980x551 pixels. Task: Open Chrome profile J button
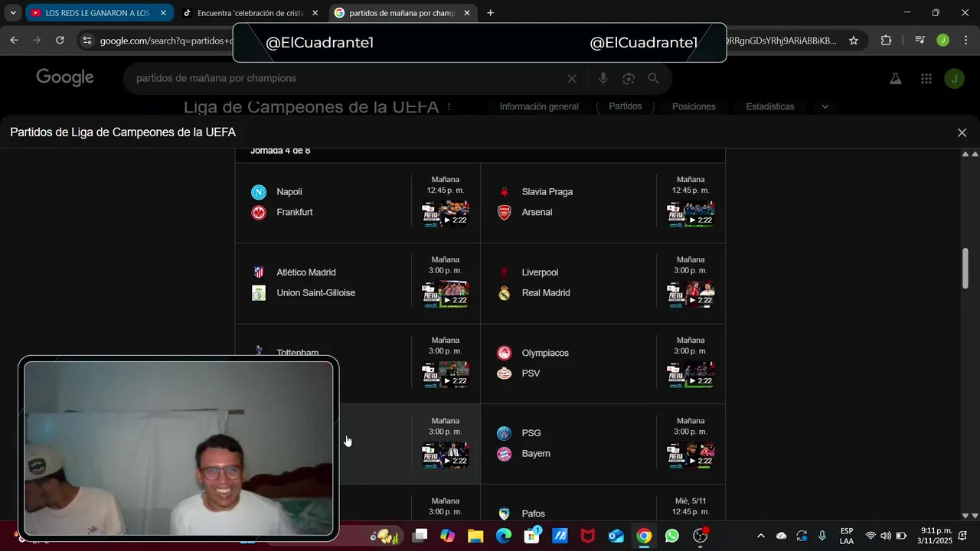[x=943, y=41]
